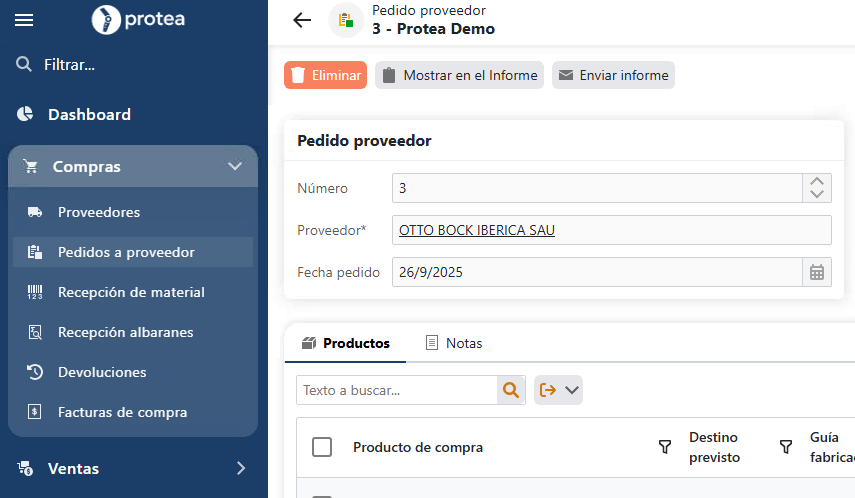Open the Fecha pedido calendar picker
Screen dimensions: 855x498
tap(816, 272)
